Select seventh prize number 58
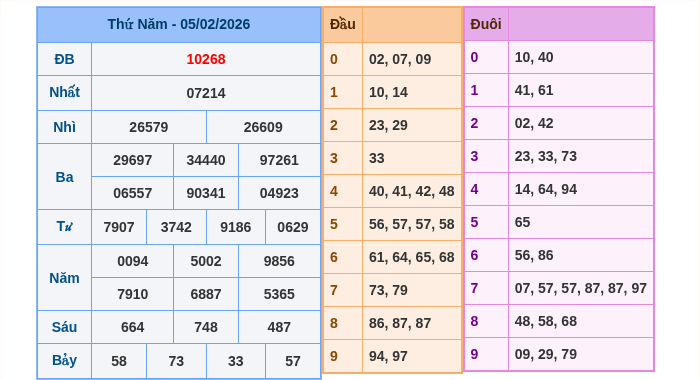Viewport: 700px width, 380px height. click(x=119, y=361)
